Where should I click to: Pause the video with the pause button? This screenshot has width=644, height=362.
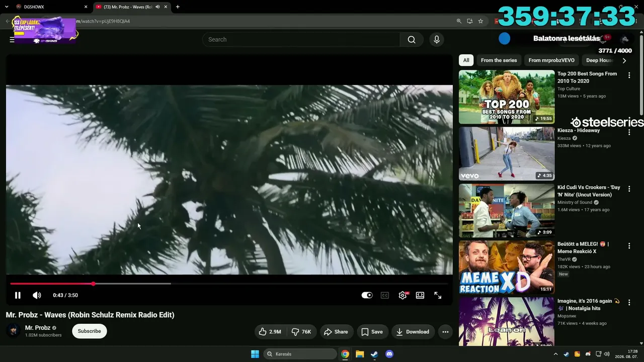18,296
